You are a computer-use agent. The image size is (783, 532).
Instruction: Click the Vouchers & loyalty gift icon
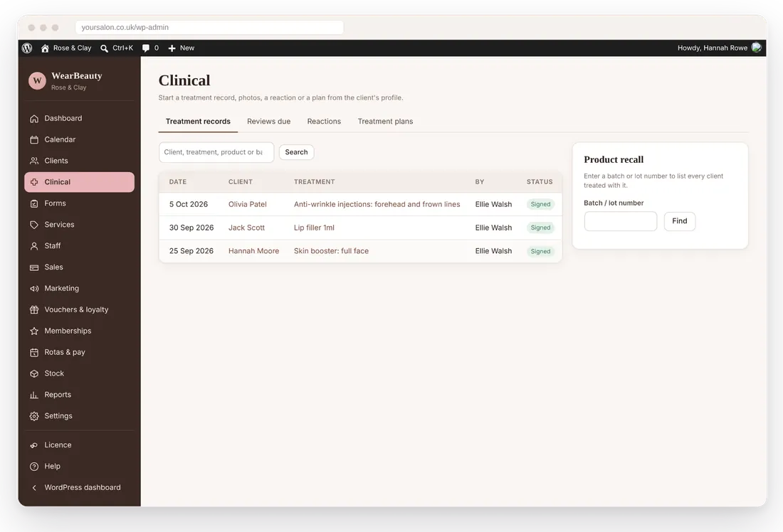[x=34, y=310]
